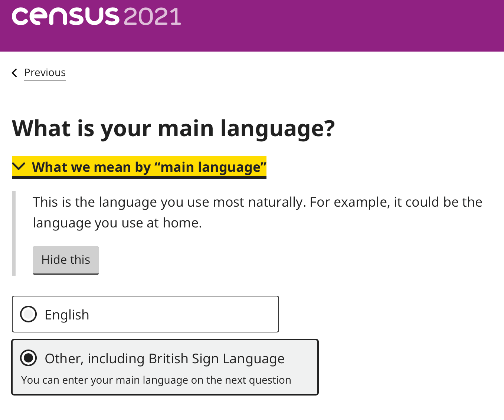Click the "English" option label
This screenshot has height=420, width=504.
[67, 315]
